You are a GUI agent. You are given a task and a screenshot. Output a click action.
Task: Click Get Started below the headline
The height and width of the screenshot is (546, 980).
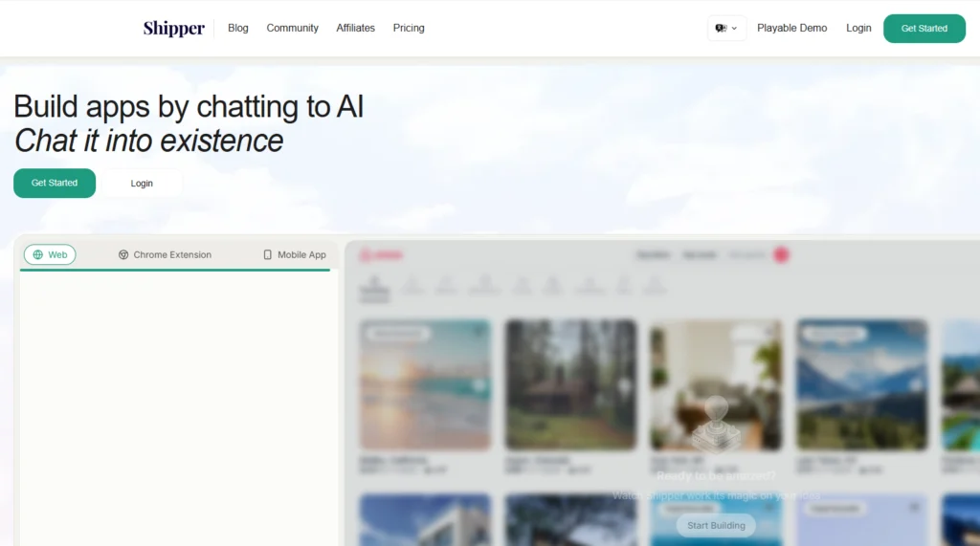point(55,183)
